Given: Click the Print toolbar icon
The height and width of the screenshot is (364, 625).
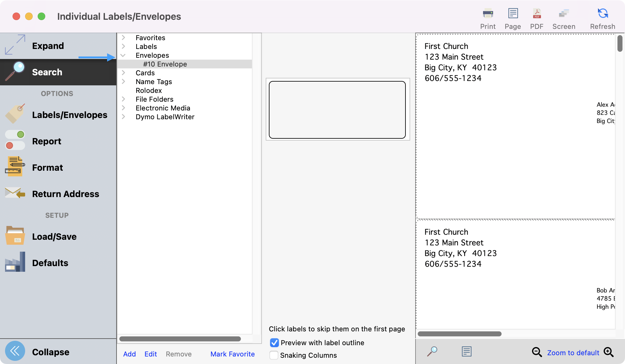Looking at the screenshot, I should tap(488, 14).
